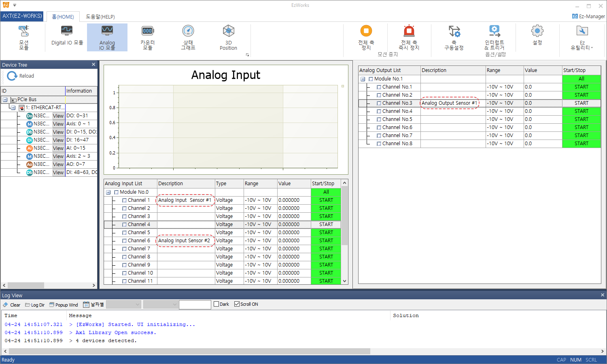Check the output Channel No.8 checkbox
The image size is (607, 364).
[x=379, y=144]
